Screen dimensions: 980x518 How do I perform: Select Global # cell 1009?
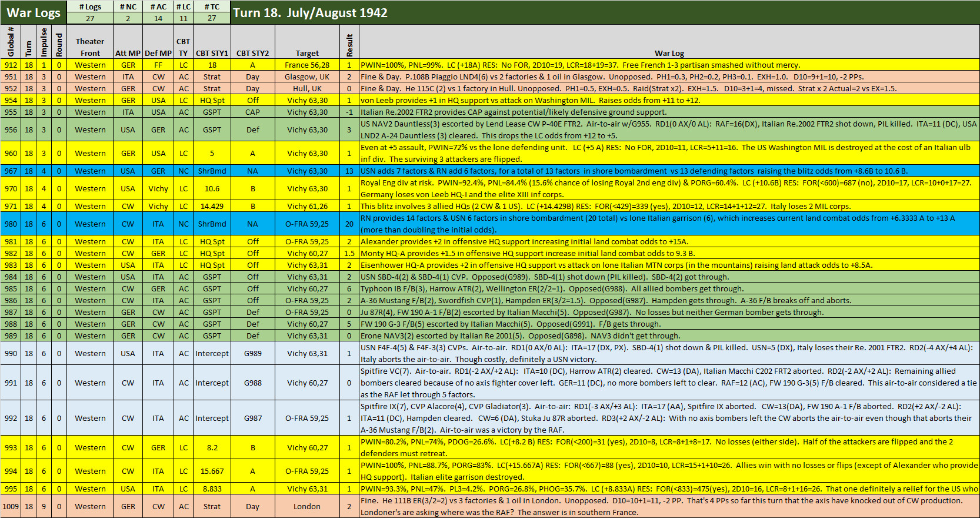pyautogui.click(x=11, y=506)
